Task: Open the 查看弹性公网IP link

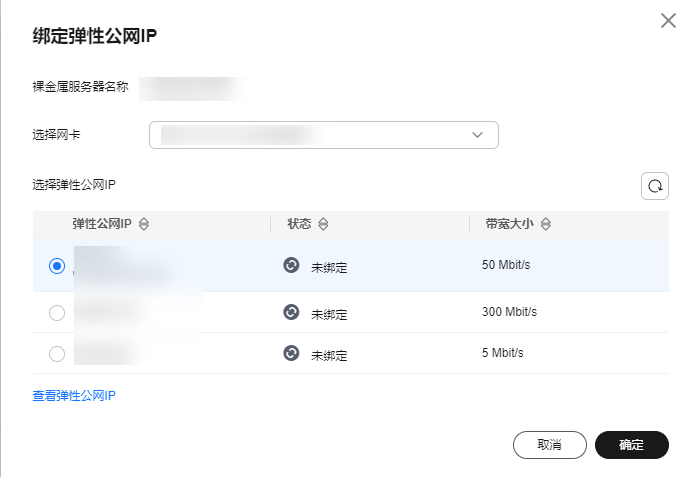Action: [x=74, y=396]
